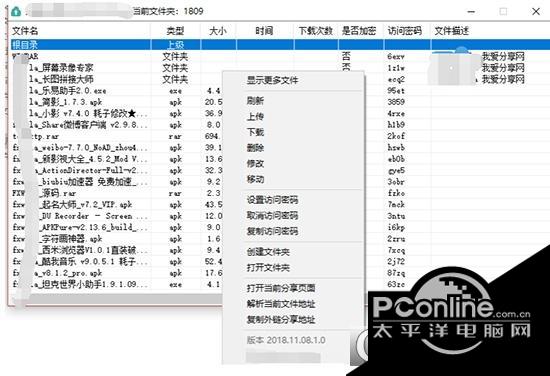Sort by the 大小 column header
The height and width of the screenshot is (376, 550).
click(x=218, y=31)
